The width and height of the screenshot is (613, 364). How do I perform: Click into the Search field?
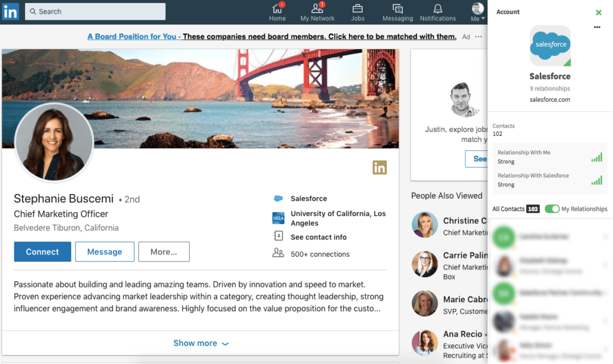[95, 12]
